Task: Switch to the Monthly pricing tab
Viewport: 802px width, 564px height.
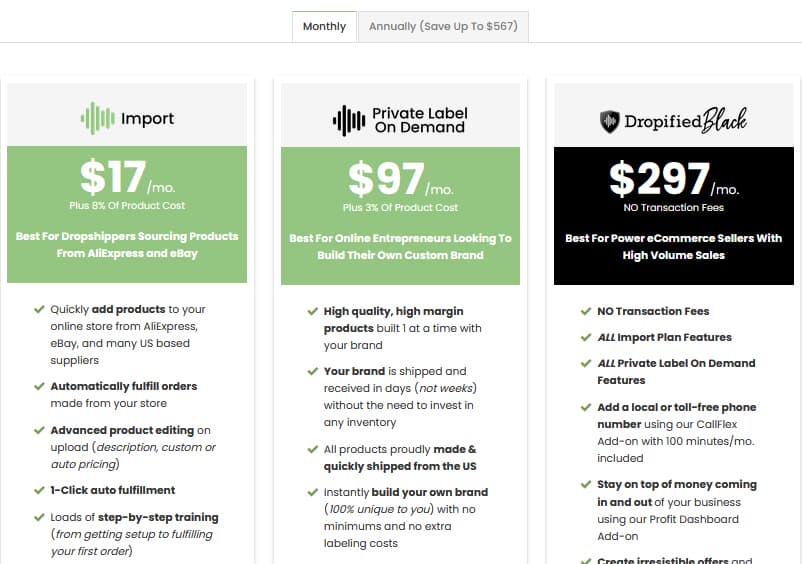Action: point(324,27)
